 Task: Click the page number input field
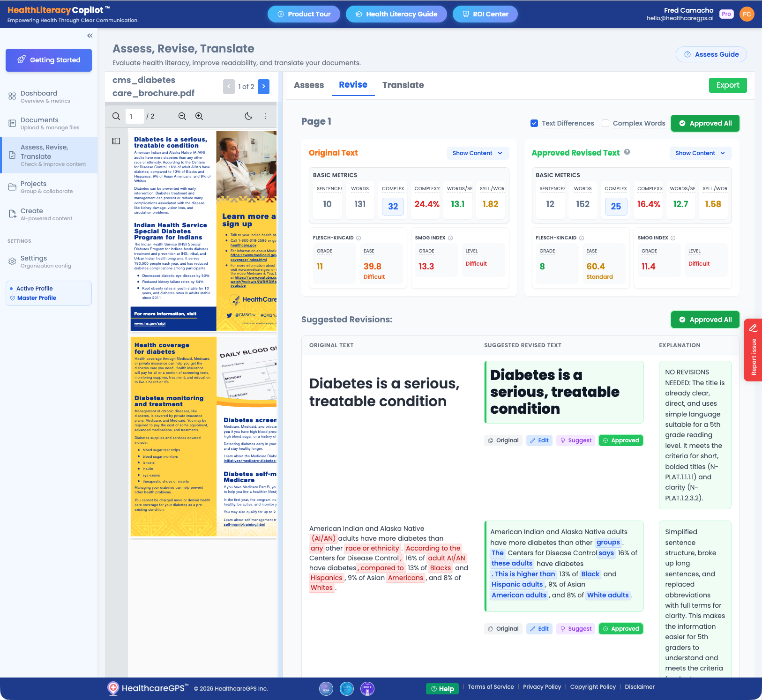pyautogui.click(x=134, y=116)
